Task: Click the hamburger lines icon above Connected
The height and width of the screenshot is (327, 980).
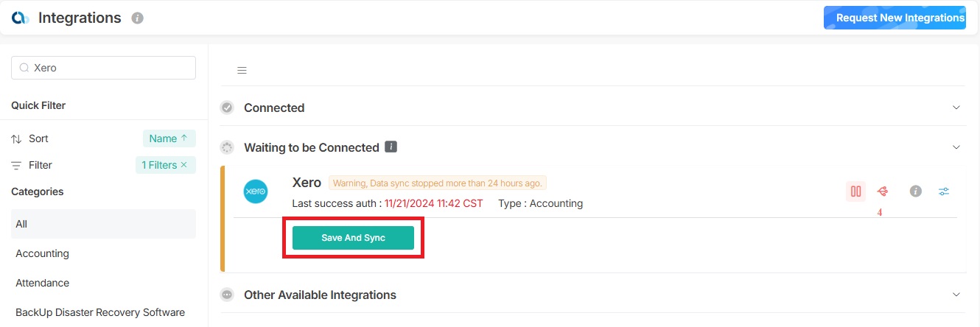Action: tap(242, 71)
